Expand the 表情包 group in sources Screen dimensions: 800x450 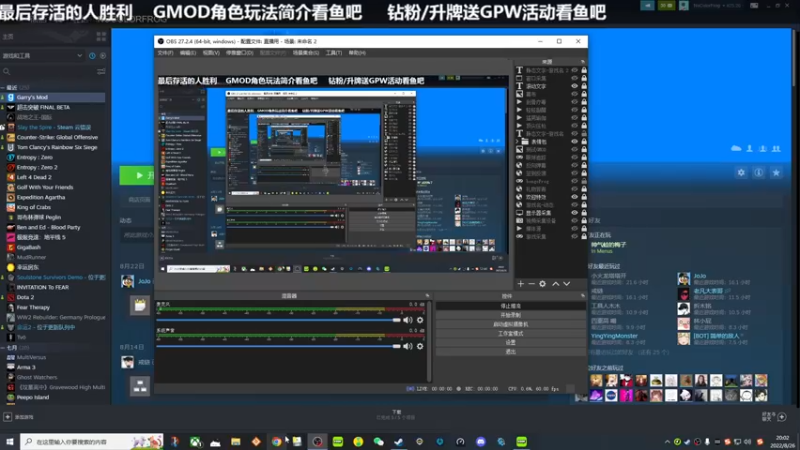tap(517, 141)
